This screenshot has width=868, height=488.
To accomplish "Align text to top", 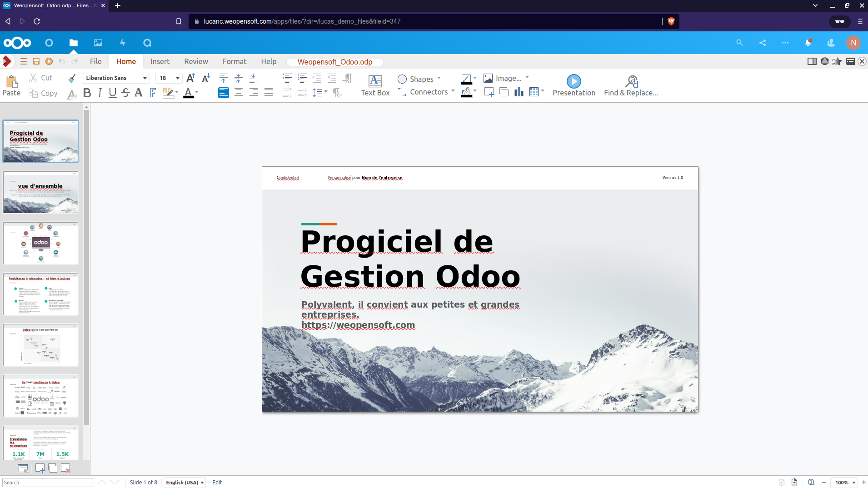I will (223, 78).
